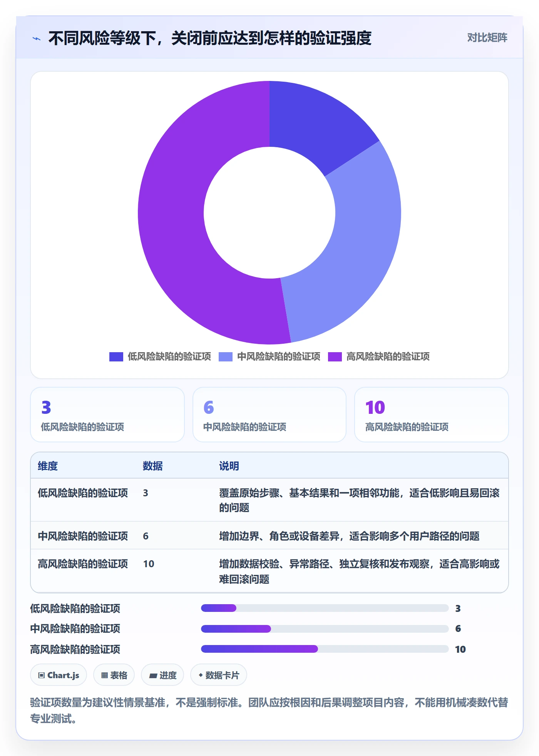Click the square icon in Chart.js chip

[x=42, y=675]
